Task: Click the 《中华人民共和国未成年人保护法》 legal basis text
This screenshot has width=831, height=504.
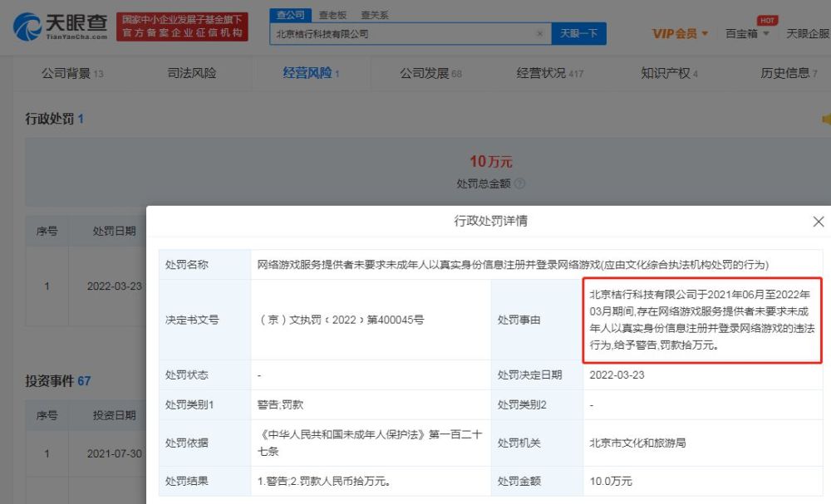Action: (x=370, y=443)
